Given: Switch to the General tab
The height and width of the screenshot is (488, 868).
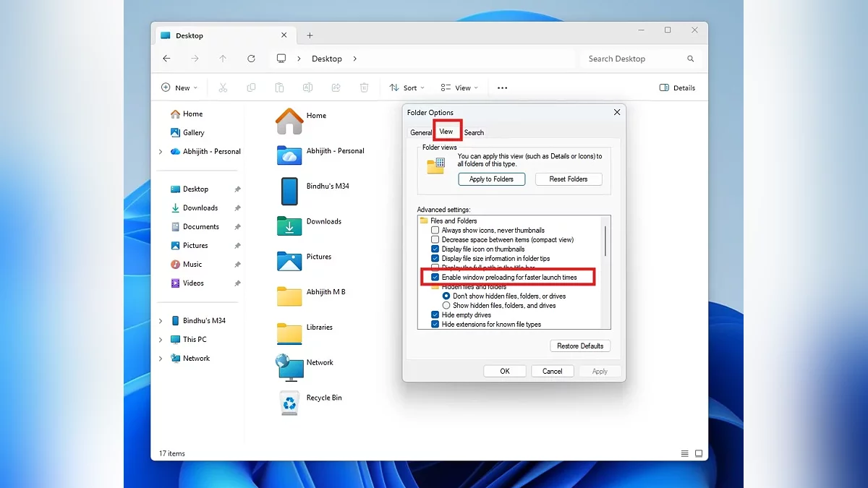Looking at the screenshot, I should [x=420, y=133].
